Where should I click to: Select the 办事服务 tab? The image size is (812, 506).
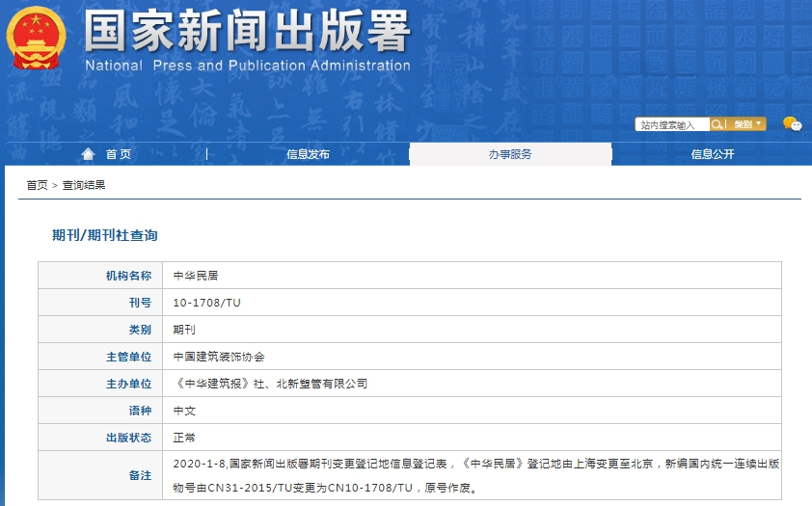[x=509, y=154]
